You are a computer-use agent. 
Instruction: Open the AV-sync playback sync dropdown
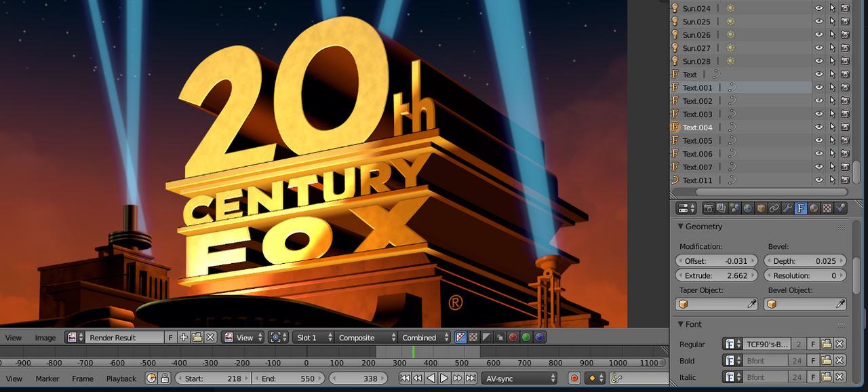[x=520, y=378]
